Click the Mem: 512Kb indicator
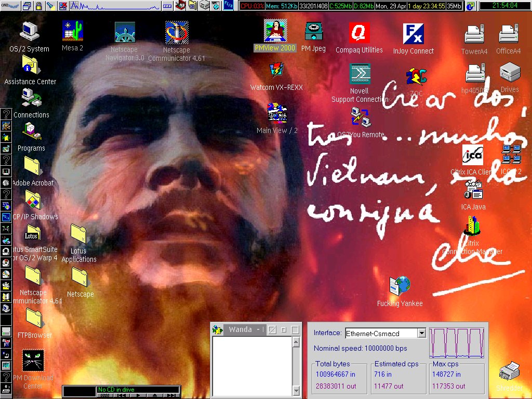Image resolution: width=532 pixels, height=399 pixels. [x=282, y=6]
